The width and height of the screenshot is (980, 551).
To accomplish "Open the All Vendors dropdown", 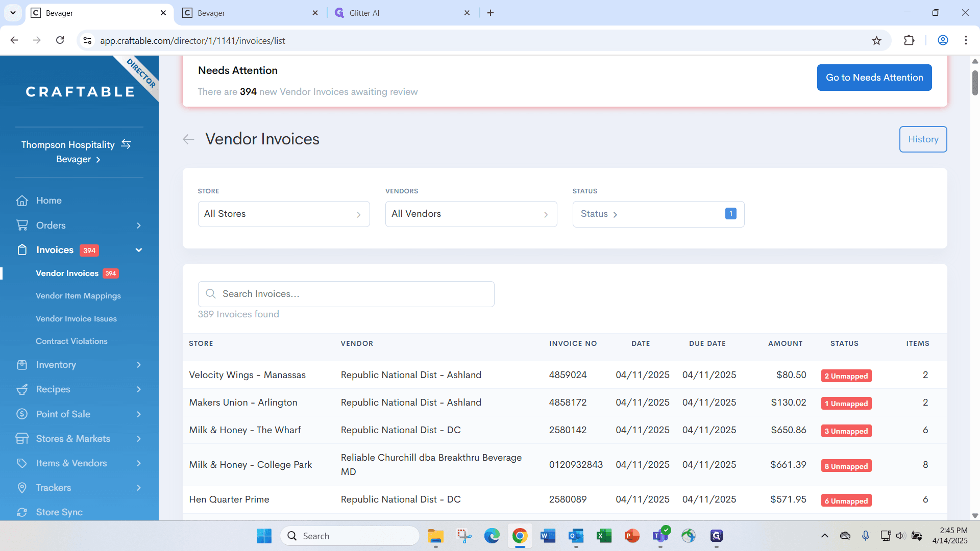I will point(471,214).
